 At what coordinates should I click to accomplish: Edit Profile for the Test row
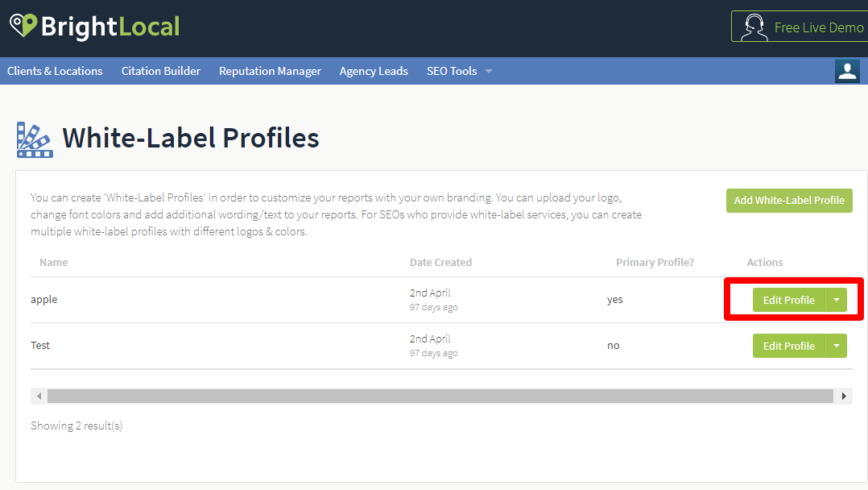(x=789, y=346)
